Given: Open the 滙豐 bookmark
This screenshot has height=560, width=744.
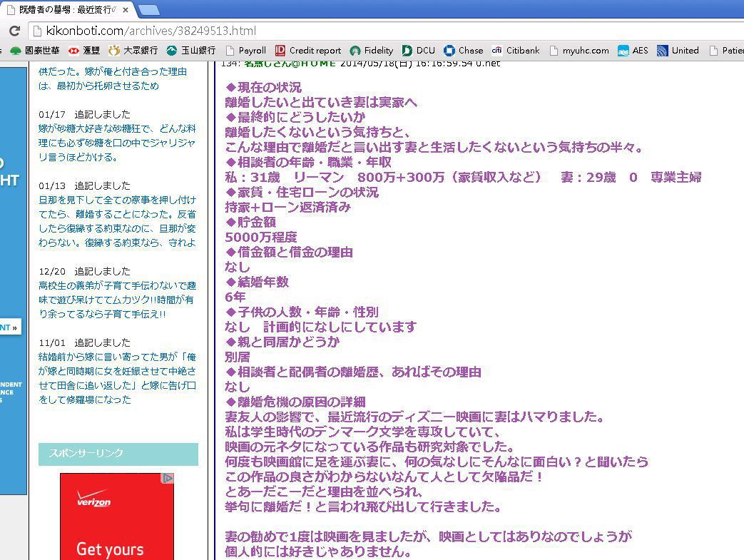Looking at the screenshot, I should pos(85,51).
